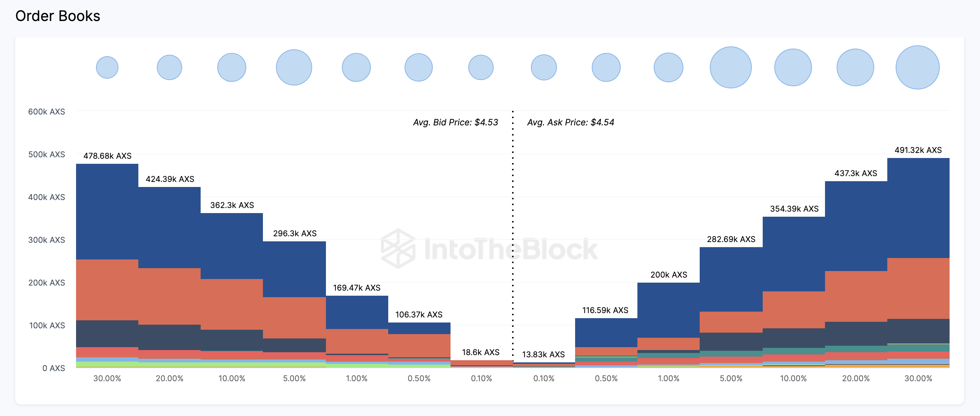The height and width of the screenshot is (416, 980).
Task: Select the dark blue segment of the 296.3k AXS bar
Action: [x=294, y=269]
